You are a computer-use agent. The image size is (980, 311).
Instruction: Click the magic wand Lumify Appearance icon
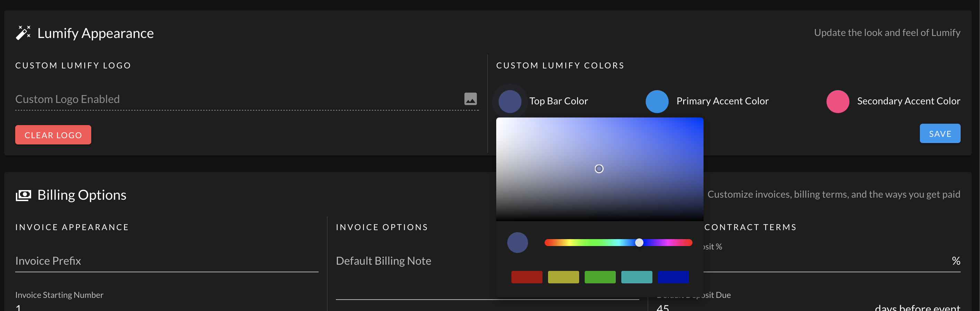pos(23,33)
